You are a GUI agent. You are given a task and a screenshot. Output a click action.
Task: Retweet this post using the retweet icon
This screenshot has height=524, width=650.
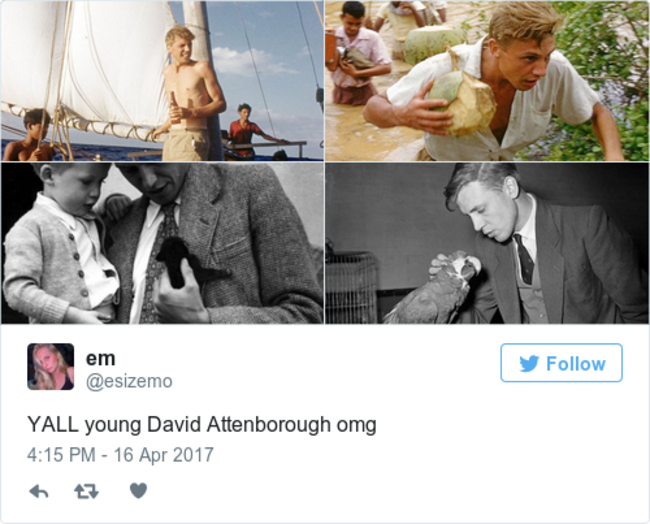[x=86, y=492]
